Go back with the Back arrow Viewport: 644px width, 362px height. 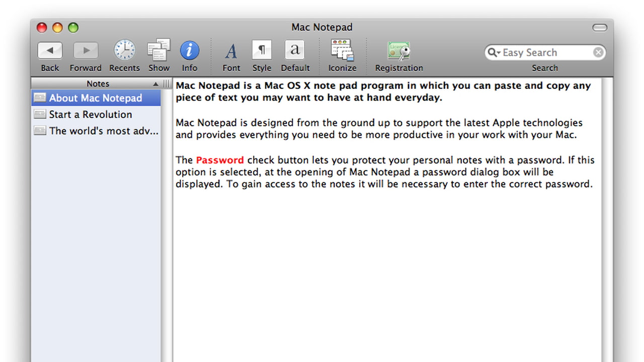pos(50,51)
